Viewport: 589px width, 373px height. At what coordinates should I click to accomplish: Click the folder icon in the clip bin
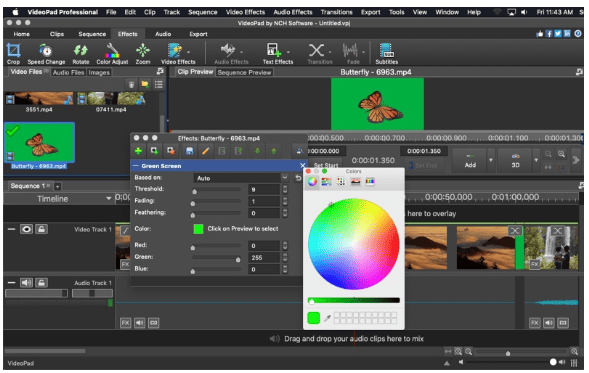(145, 85)
